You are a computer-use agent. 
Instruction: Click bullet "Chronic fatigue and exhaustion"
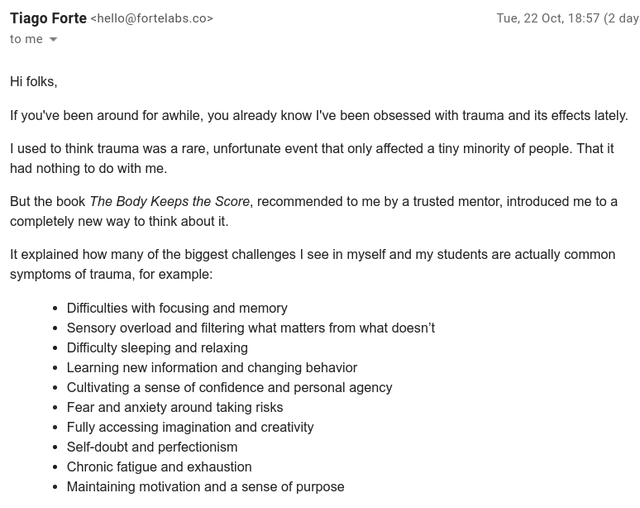point(159,467)
